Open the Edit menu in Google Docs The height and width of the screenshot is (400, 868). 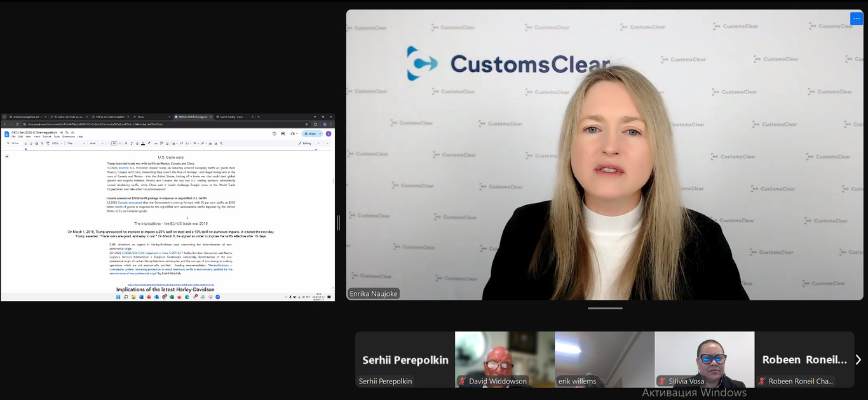click(x=20, y=137)
